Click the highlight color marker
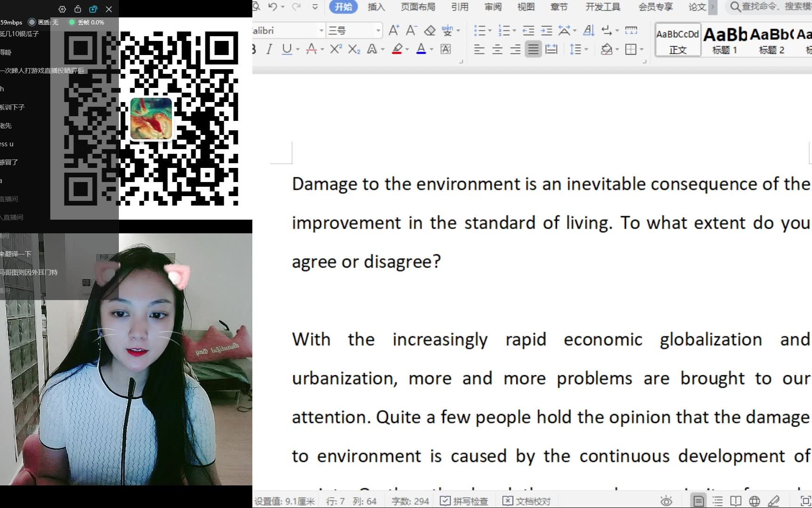 pyautogui.click(x=397, y=49)
